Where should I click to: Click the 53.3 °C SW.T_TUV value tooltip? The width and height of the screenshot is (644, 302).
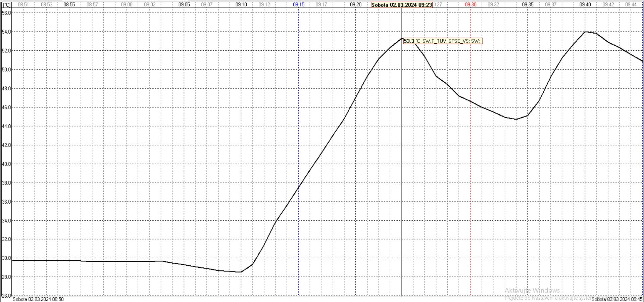tap(443, 41)
